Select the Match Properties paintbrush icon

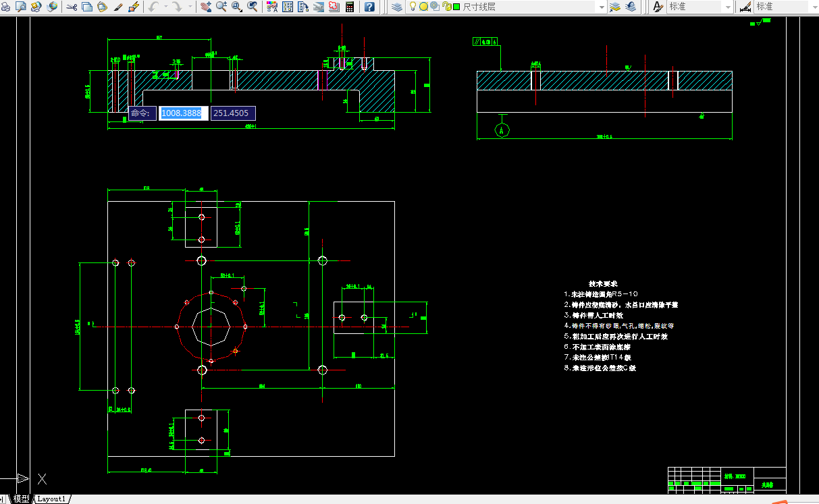[118, 7]
